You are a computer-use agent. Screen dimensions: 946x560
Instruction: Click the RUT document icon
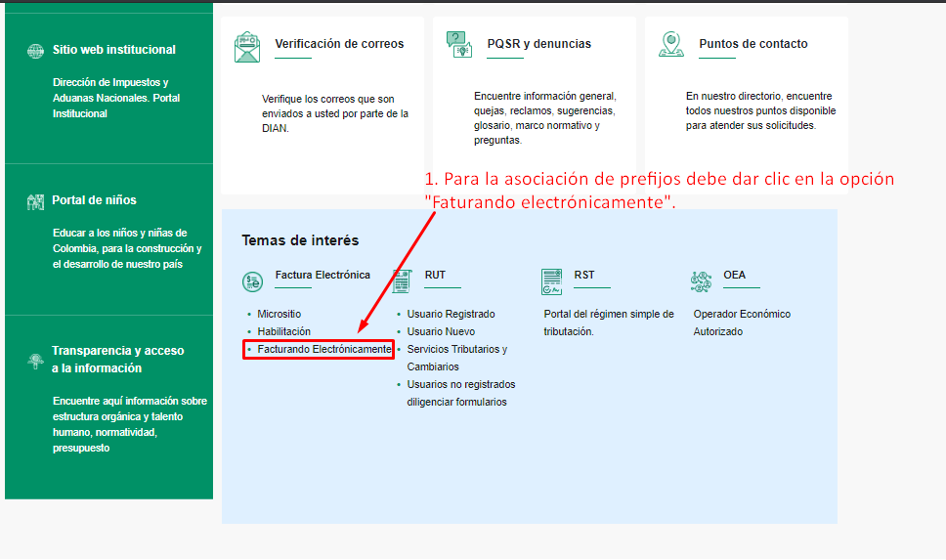click(402, 281)
